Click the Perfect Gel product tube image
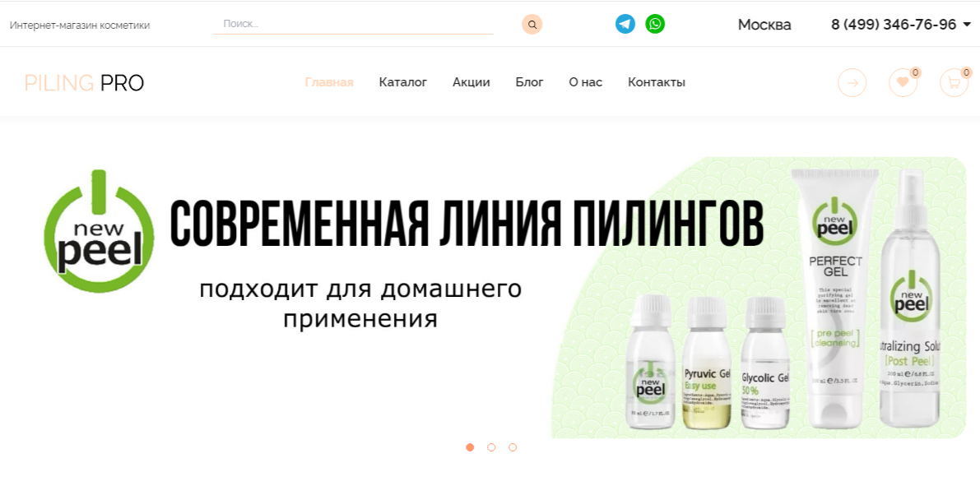Screen dimensions: 980x486 point(836,299)
